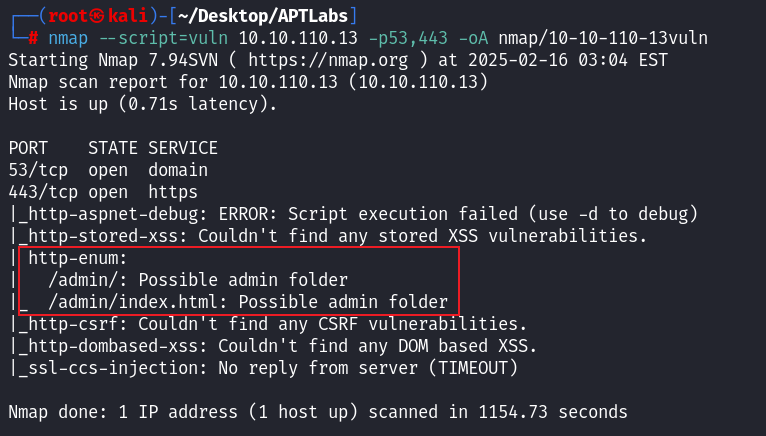
Task: Click the http-enum script heading
Action: tap(68, 258)
